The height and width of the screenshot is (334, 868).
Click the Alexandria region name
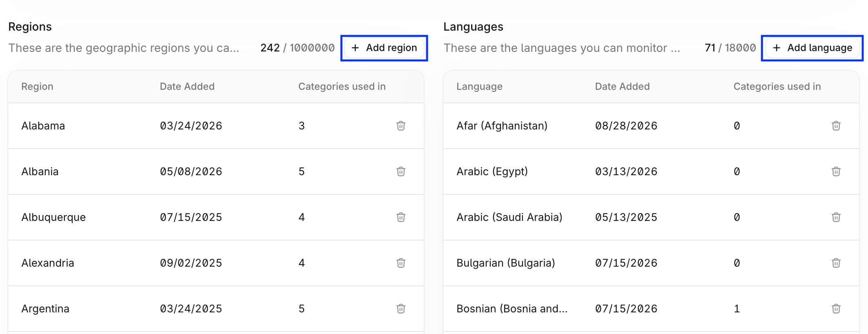pos(48,263)
